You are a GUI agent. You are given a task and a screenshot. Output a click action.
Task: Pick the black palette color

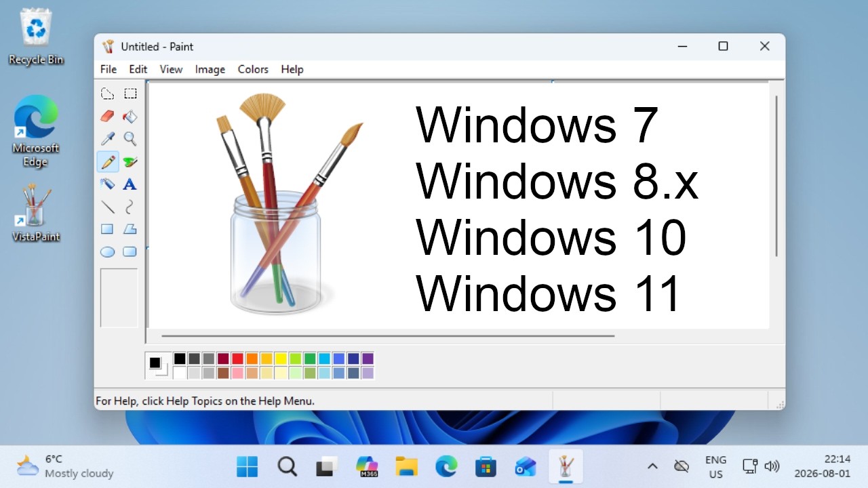coord(180,359)
